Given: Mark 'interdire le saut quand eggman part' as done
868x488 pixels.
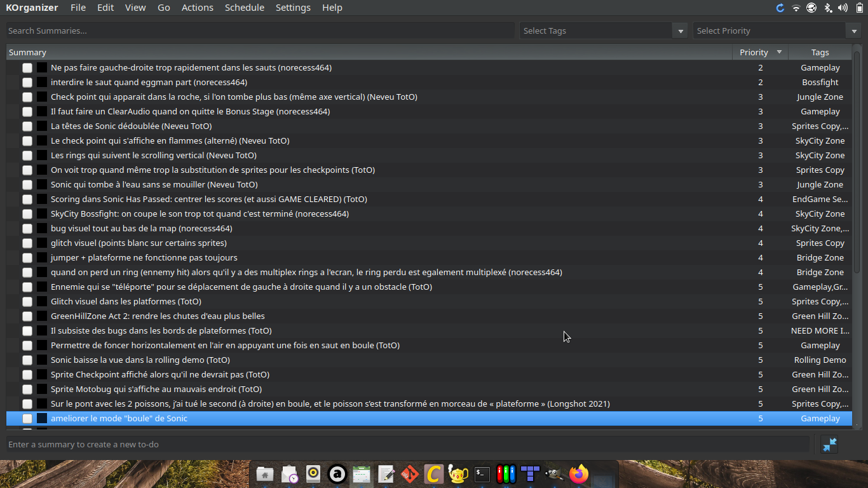Looking at the screenshot, I should point(27,82).
